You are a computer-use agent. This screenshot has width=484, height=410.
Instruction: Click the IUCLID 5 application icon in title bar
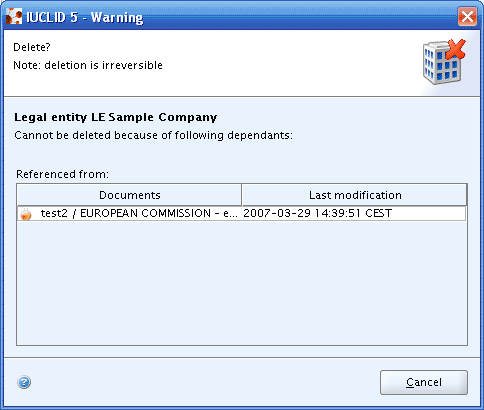pyautogui.click(x=14, y=17)
